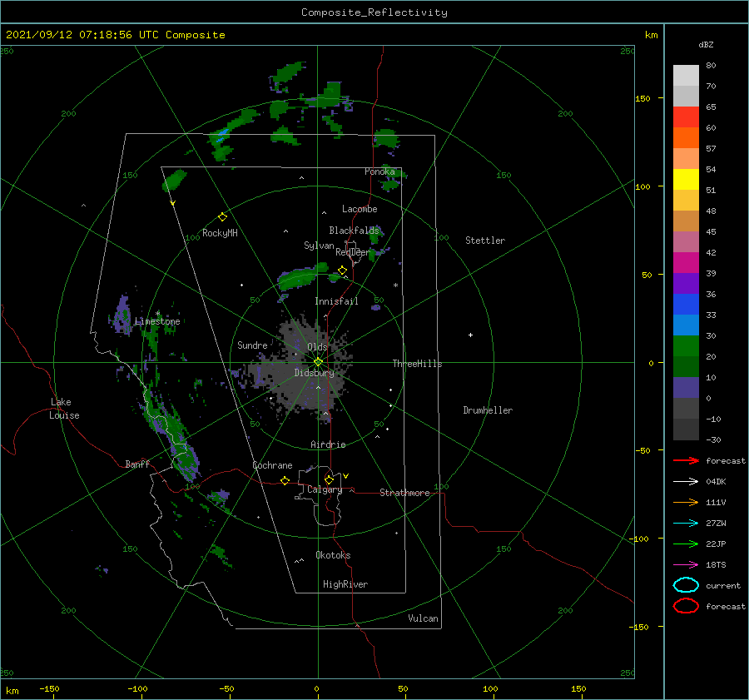
Task: Click the green 22JP arrow legend icon
Action: (686, 544)
